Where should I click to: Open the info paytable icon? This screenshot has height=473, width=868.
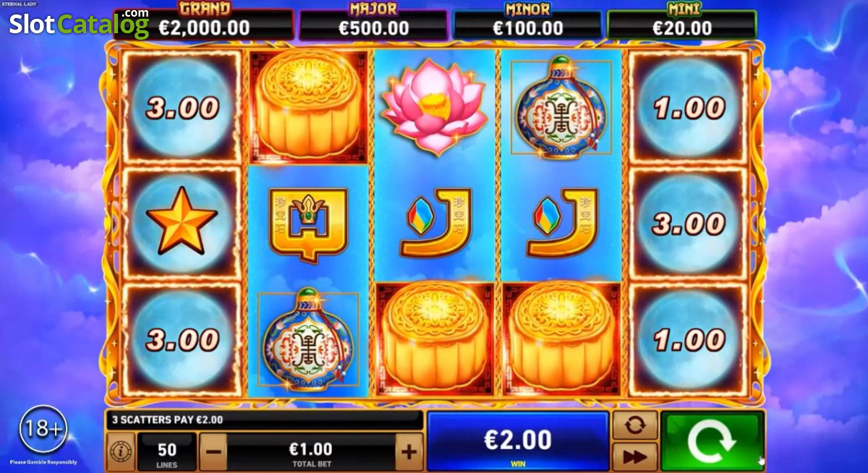(120, 453)
